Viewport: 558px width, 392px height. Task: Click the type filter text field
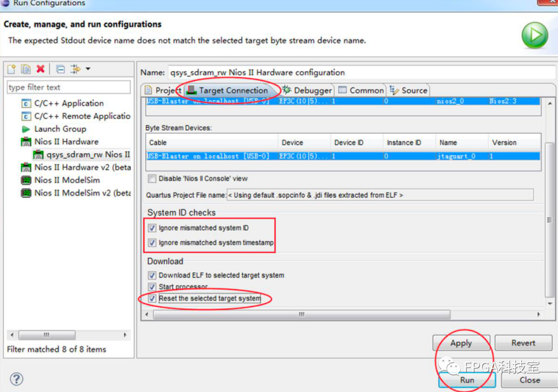[x=69, y=87]
